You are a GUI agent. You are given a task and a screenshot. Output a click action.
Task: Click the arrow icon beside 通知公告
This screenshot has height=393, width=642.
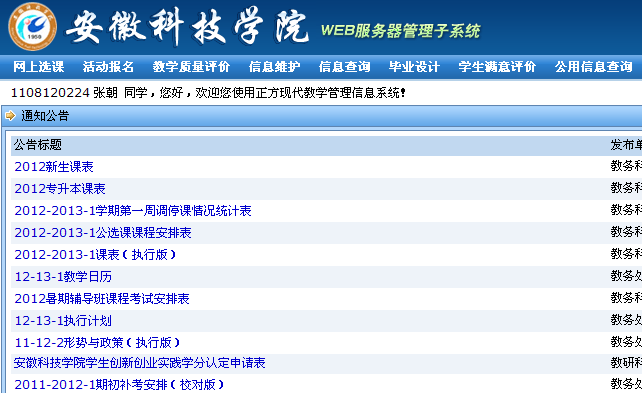click(10, 116)
